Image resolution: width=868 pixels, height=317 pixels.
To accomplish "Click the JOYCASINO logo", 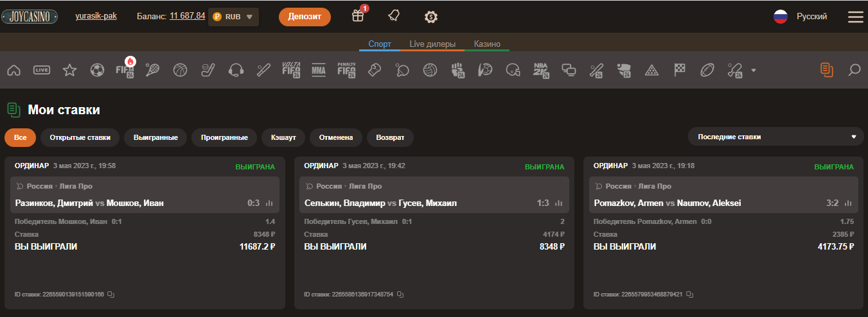I will coord(29,17).
